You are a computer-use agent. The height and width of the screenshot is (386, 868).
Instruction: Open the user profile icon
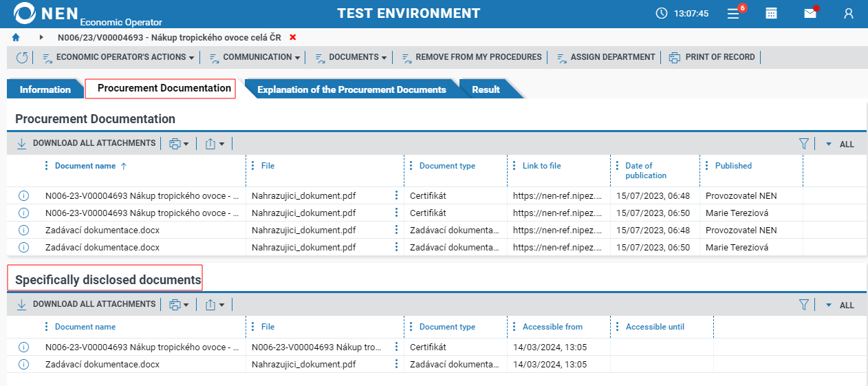tap(849, 14)
